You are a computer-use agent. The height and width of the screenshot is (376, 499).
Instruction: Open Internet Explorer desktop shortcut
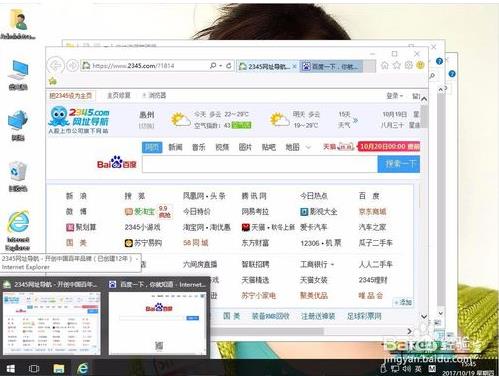point(18,231)
